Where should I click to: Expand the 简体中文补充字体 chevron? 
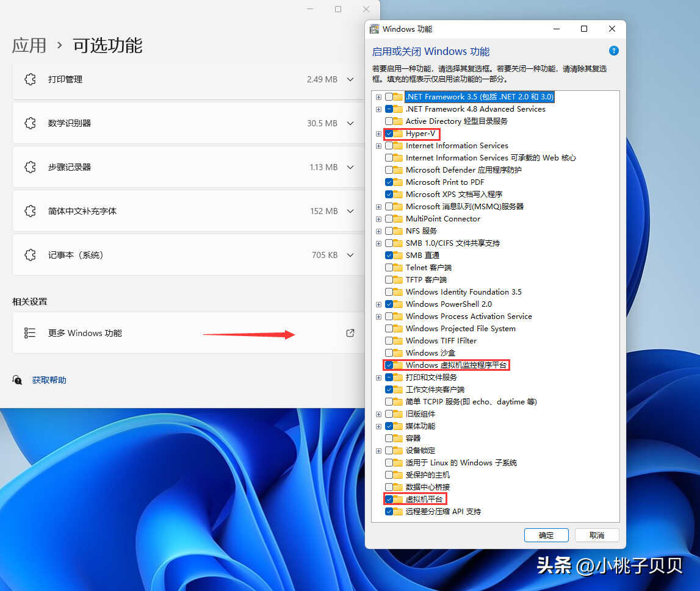click(350, 211)
